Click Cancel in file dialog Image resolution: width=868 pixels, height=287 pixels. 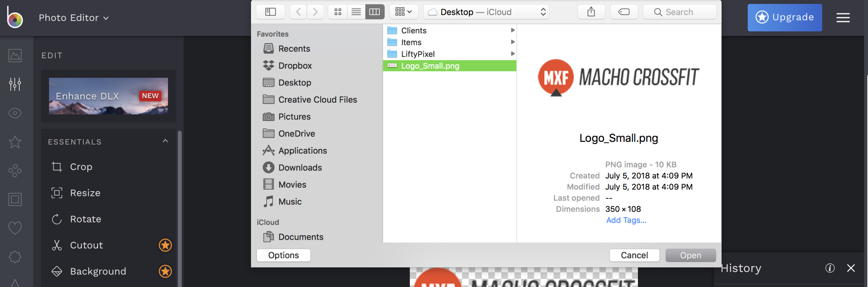(x=634, y=255)
